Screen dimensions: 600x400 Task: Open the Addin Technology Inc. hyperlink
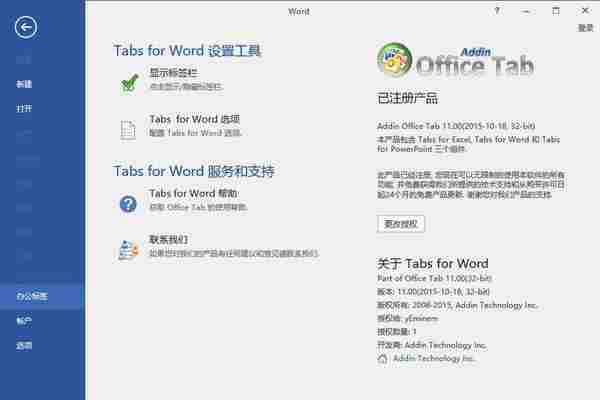pyautogui.click(x=433, y=357)
